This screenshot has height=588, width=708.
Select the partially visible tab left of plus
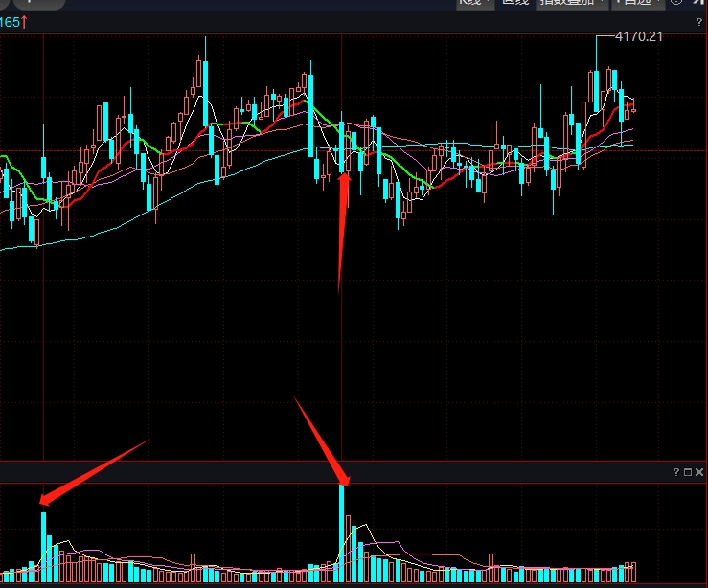6,3
